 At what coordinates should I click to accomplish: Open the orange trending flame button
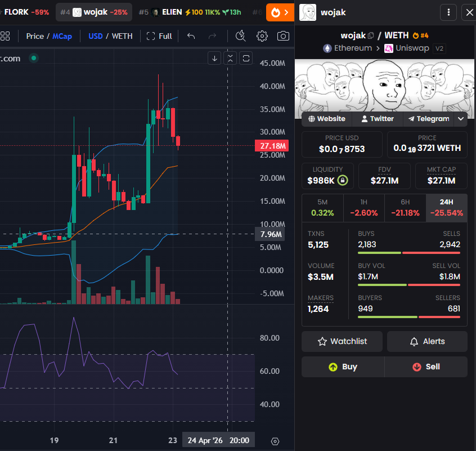coord(280,12)
